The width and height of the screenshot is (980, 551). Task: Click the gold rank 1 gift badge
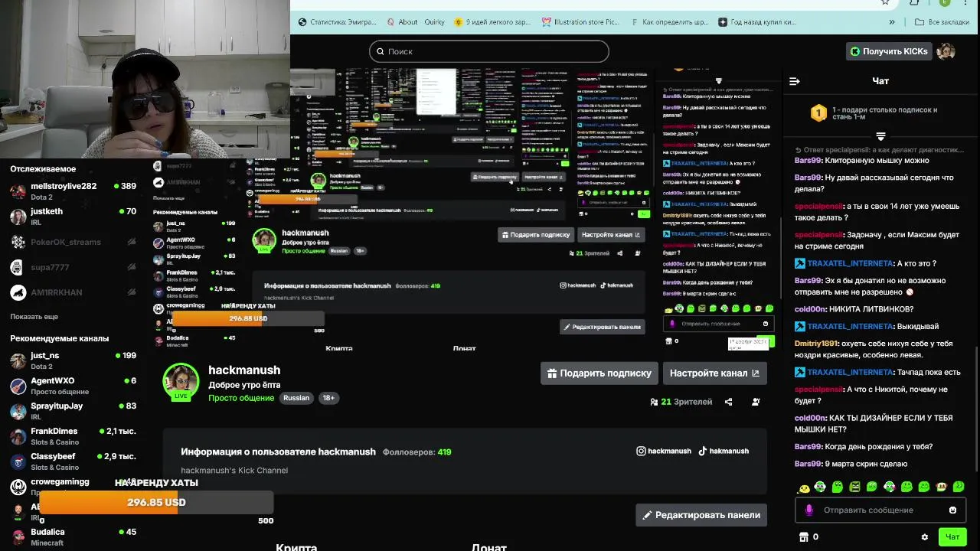point(818,114)
